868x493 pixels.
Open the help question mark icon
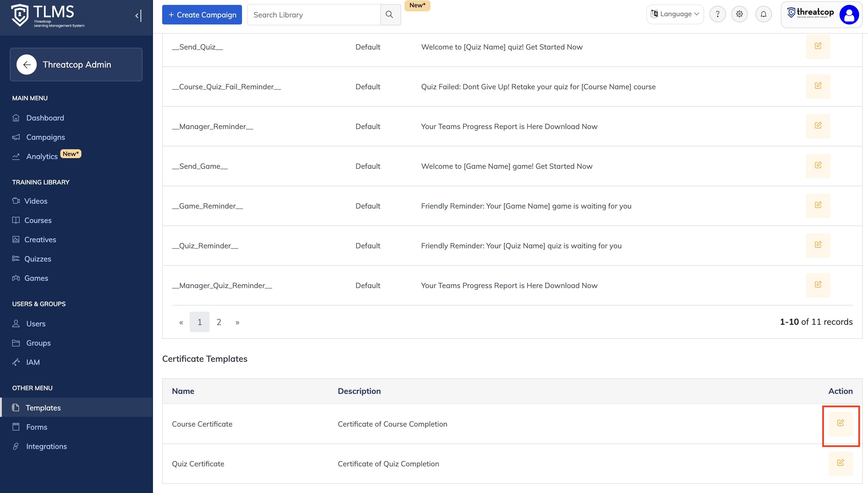click(x=717, y=14)
